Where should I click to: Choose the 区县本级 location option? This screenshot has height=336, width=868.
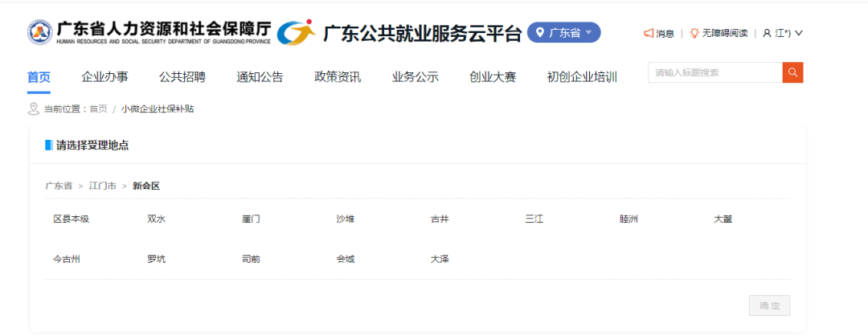(x=71, y=219)
